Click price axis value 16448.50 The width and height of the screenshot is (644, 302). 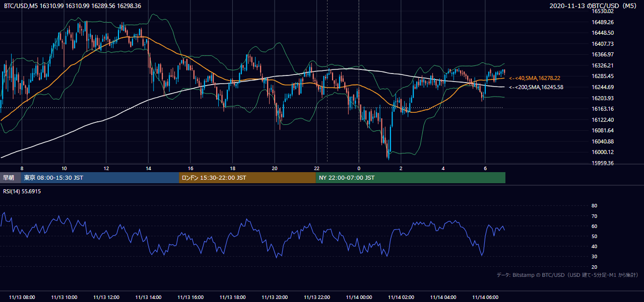point(602,33)
